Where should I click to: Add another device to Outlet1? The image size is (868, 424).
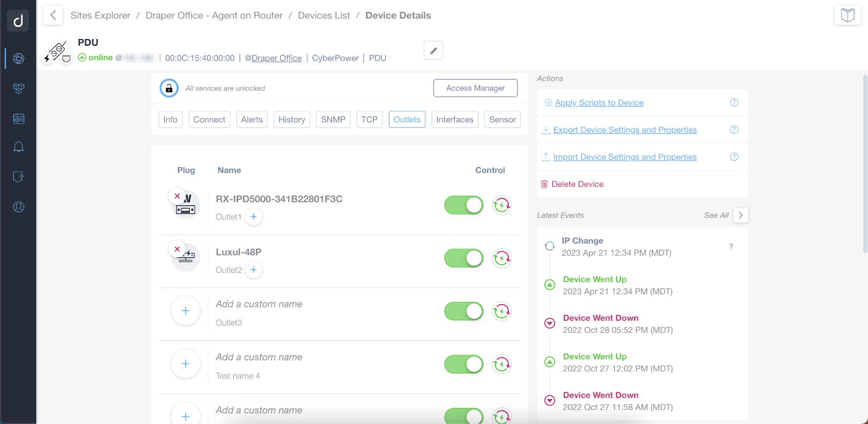pos(253,217)
